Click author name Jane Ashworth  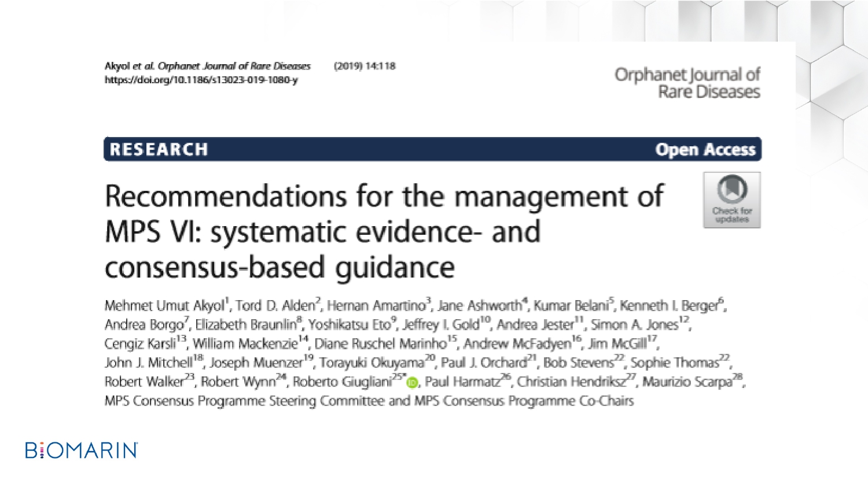(480, 306)
